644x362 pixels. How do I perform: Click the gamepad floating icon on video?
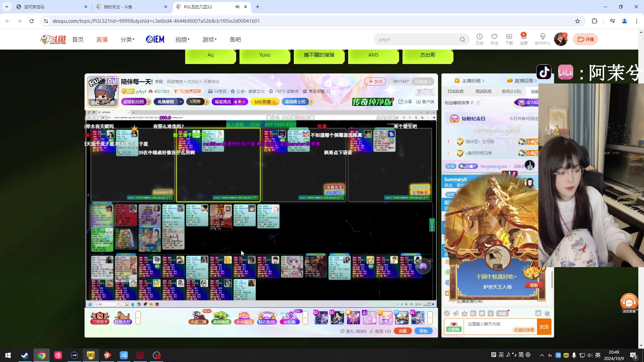[423, 266]
